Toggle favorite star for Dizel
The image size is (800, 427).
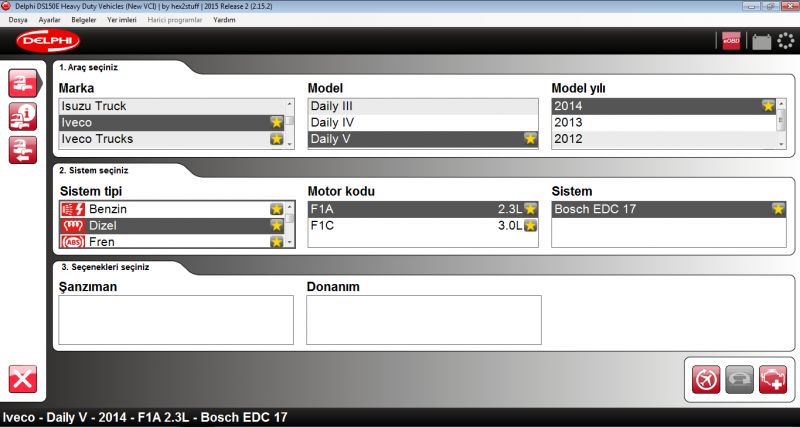click(x=277, y=225)
